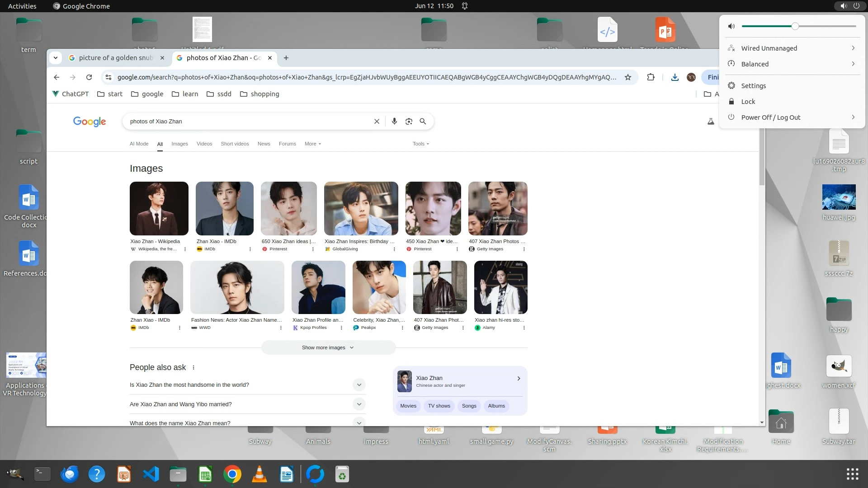Reload the page

coord(89,77)
